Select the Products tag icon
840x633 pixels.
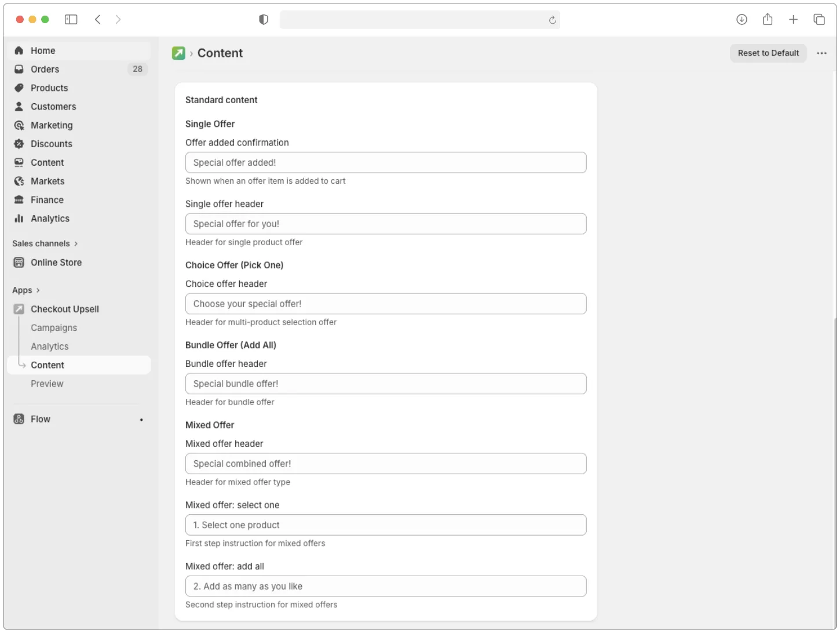pos(19,88)
